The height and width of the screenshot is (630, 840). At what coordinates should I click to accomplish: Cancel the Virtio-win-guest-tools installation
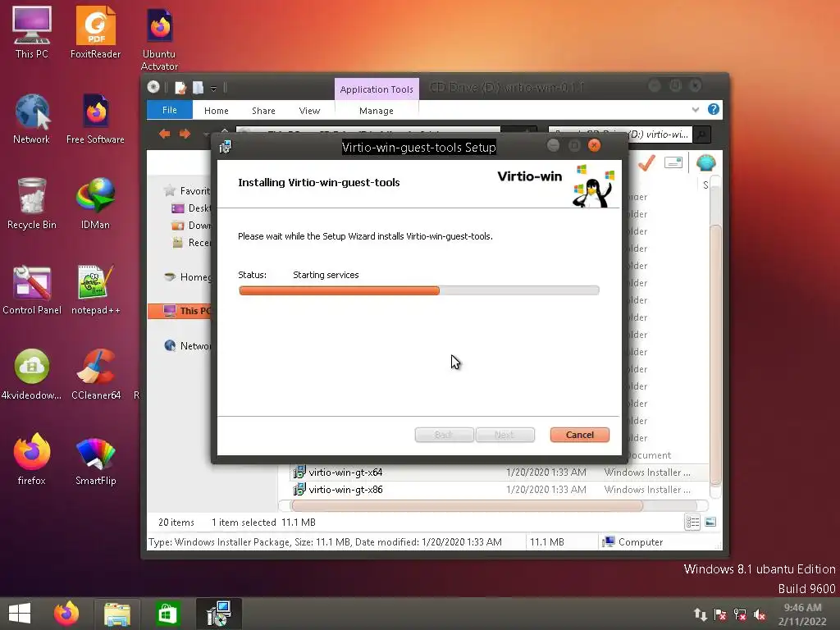coord(580,435)
